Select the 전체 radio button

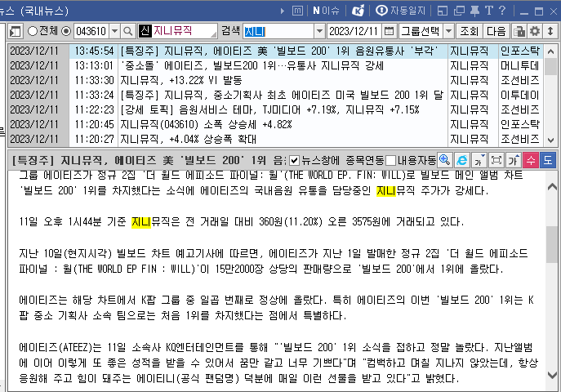click(32, 32)
